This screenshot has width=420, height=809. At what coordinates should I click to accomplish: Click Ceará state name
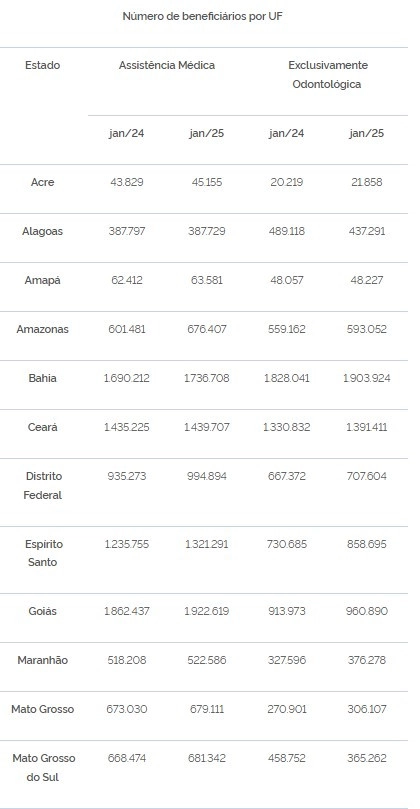click(x=42, y=427)
